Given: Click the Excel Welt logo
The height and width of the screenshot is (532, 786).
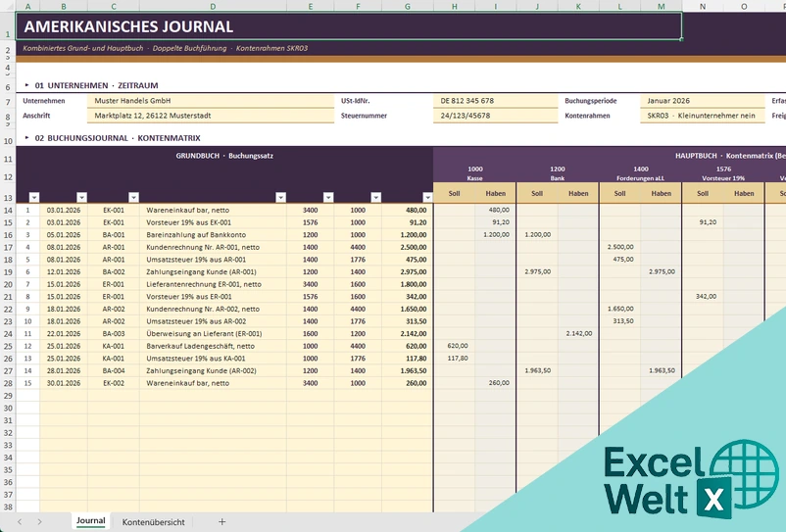Looking at the screenshot, I should 692,480.
